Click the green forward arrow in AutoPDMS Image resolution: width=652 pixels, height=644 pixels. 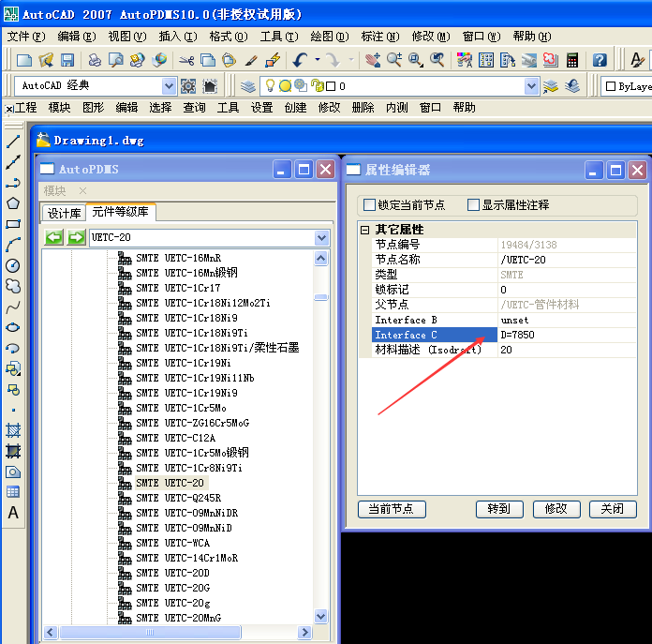coord(76,237)
